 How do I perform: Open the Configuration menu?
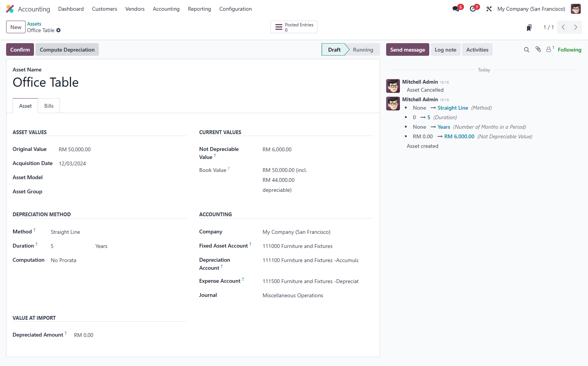click(235, 9)
